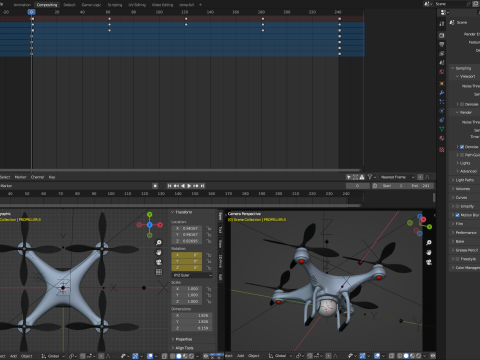The height and width of the screenshot is (360, 480).
Task: Open the Particles properties tab icon
Action: (442, 102)
